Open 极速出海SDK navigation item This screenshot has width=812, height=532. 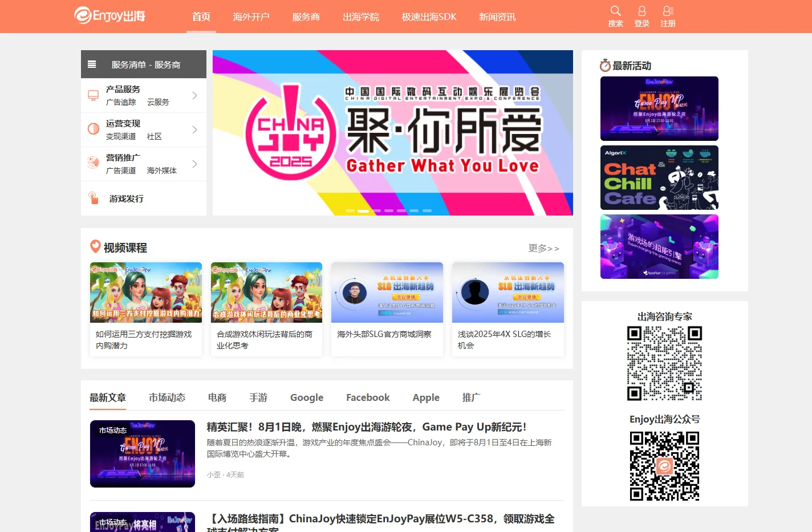coord(429,17)
